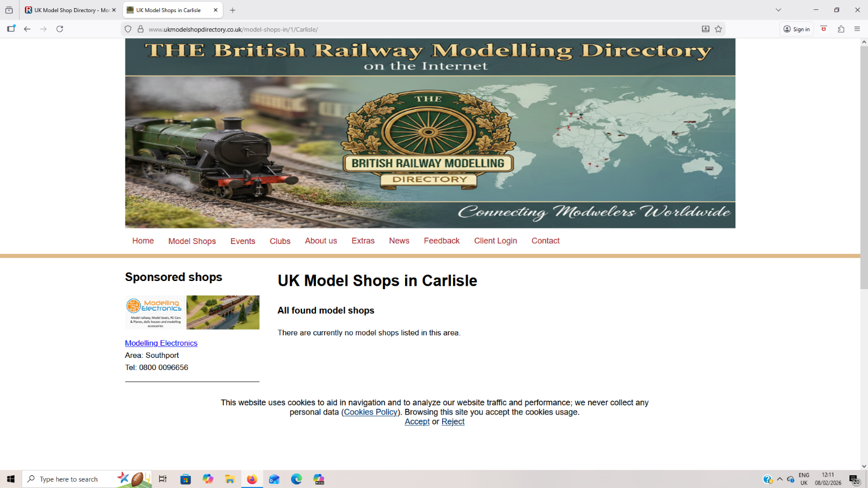Image resolution: width=868 pixels, height=488 pixels.
Task: Open the About us page
Action: click(321, 241)
